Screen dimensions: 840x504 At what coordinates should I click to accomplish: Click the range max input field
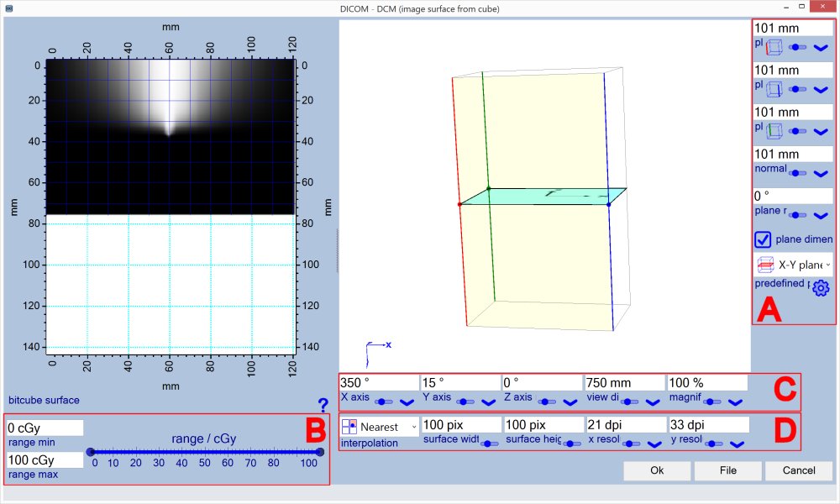45,459
